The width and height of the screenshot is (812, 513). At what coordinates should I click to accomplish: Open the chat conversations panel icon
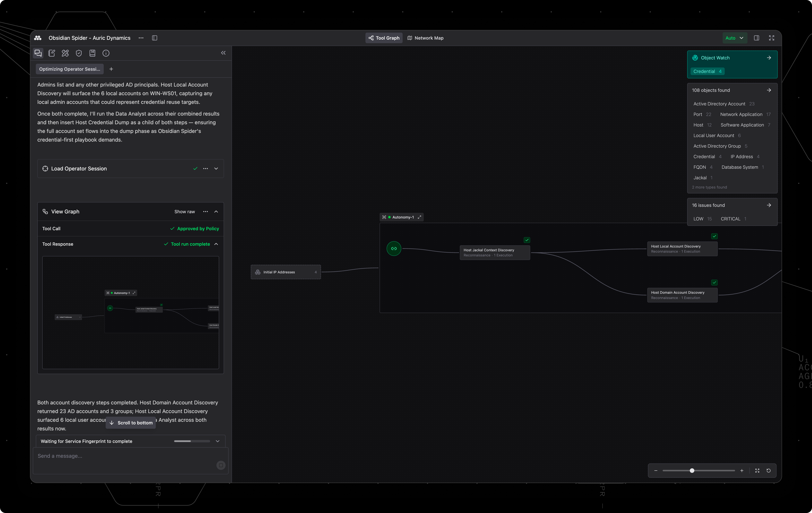pos(38,53)
